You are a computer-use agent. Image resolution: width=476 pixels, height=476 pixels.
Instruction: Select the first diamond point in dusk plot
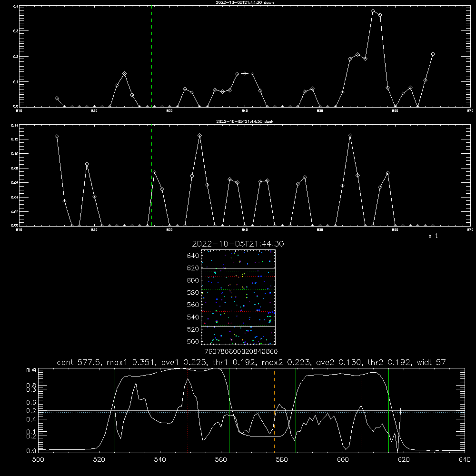coord(57,137)
